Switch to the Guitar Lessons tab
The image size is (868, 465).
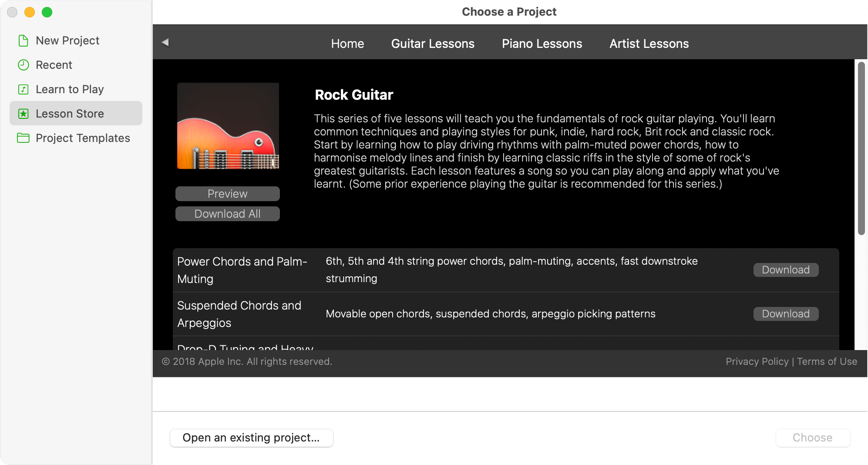pos(433,44)
